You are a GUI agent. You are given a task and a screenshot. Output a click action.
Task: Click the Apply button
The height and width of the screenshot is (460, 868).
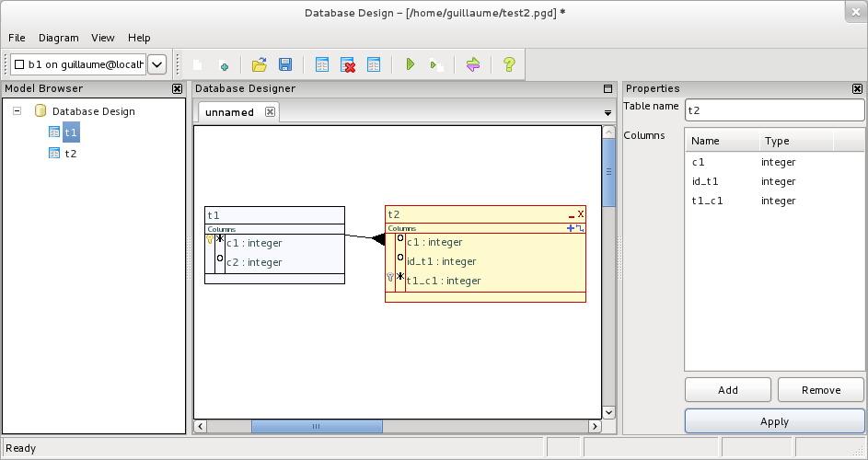(x=774, y=421)
